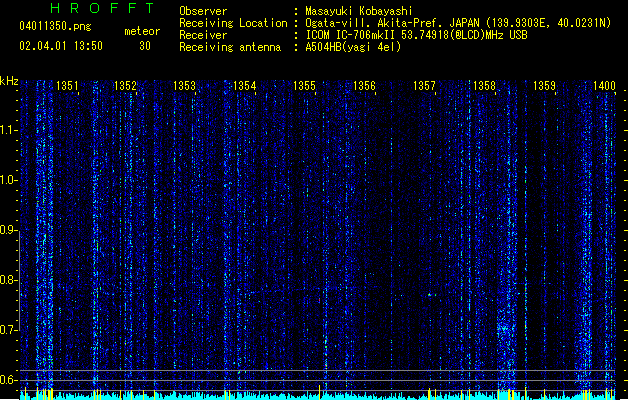Click the 1358 time marker
The image size is (629, 400).
point(484,86)
